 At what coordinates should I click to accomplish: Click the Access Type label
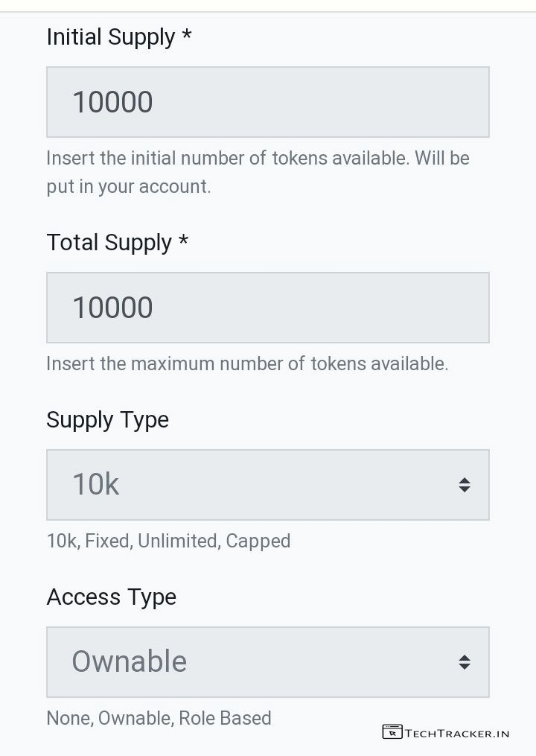[111, 597]
